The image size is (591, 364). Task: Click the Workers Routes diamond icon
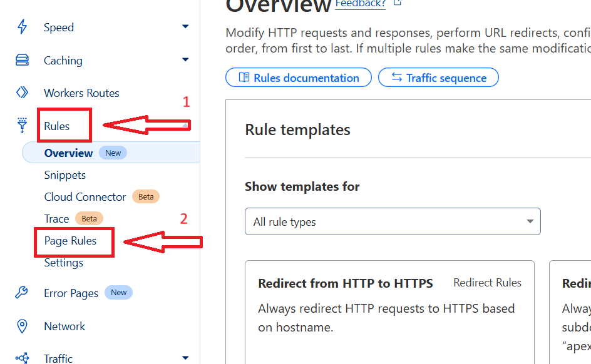click(x=22, y=93)
